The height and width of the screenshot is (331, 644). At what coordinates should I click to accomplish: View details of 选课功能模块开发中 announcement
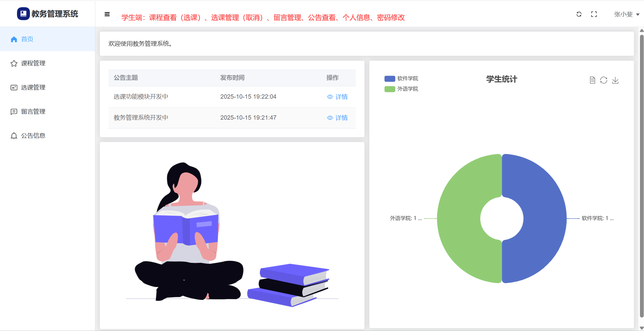pos(337,97)
